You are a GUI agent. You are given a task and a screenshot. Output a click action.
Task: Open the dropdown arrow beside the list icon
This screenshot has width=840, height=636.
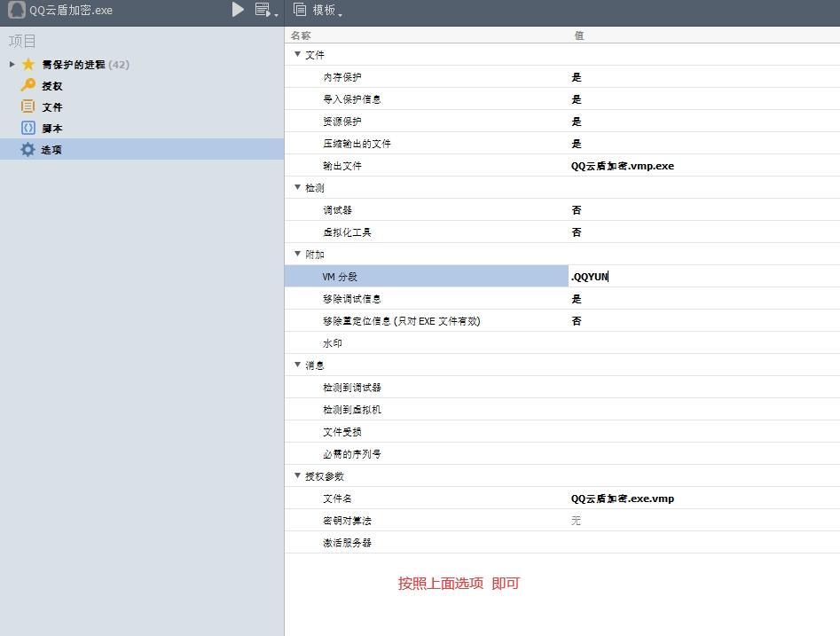tap(276, 14)
